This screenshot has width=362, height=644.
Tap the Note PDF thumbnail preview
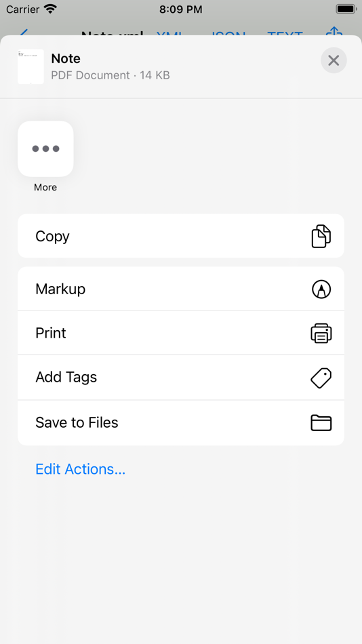[x=31, y=66]
